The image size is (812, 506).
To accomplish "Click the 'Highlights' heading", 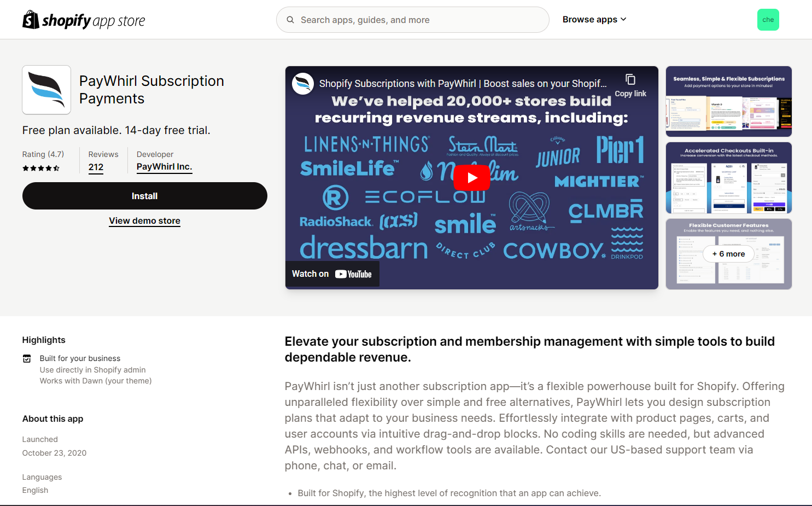I will 44,340.
